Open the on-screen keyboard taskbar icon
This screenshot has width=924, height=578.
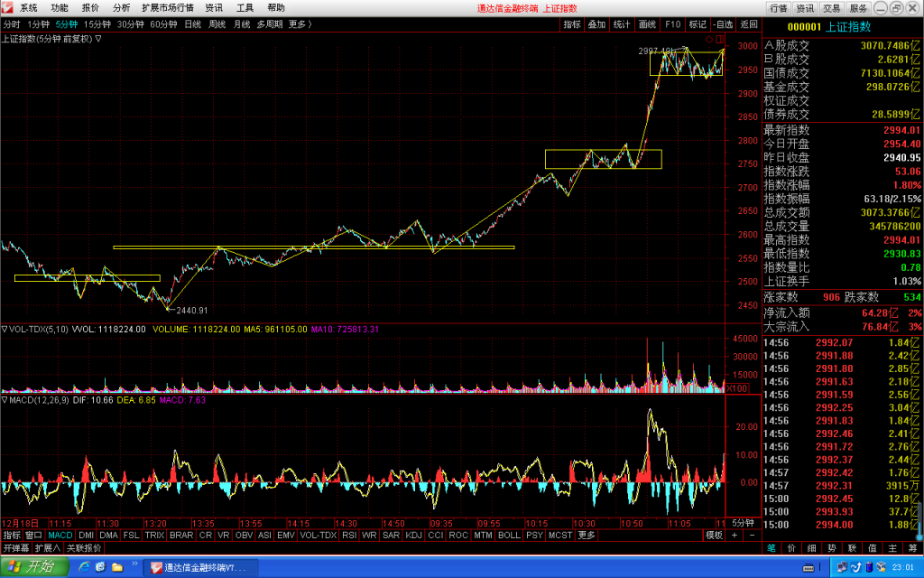(x=808, y=567)
